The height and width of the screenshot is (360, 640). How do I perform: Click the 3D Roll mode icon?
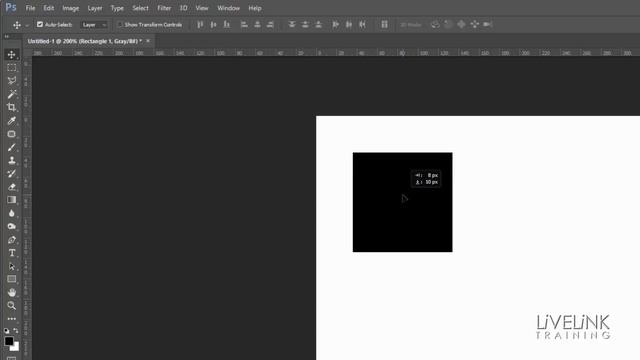coord(448,24)
